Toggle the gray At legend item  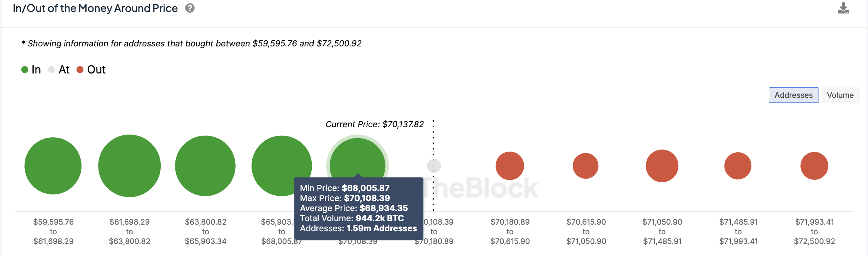point(59,70)
